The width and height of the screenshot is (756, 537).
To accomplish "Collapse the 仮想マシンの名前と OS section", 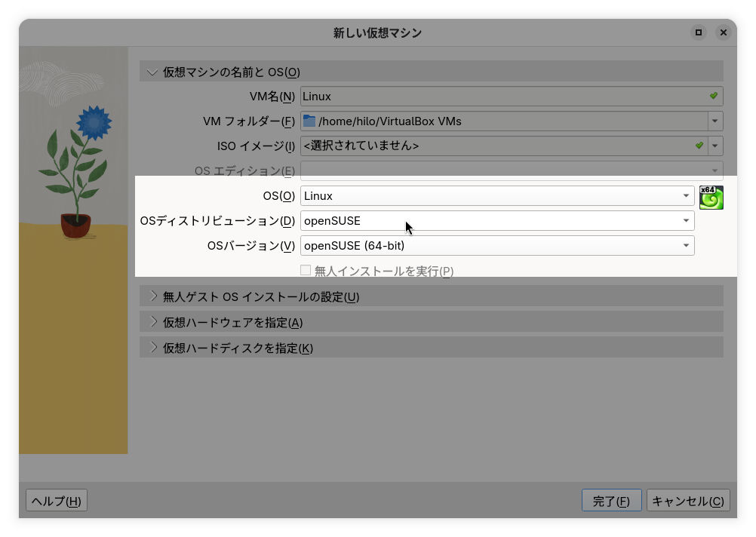I will pyautogui.click(x=431, y=72).
